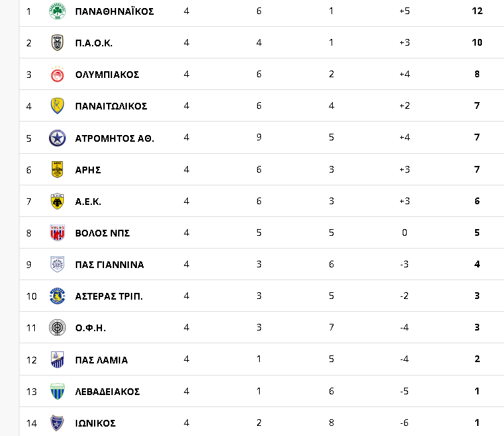This screenshot has width=504, height=436.
Task: Open the ΑΤΡΟΜΗΤΟΣ ΑΘ. team link
Action: [115, 138]
